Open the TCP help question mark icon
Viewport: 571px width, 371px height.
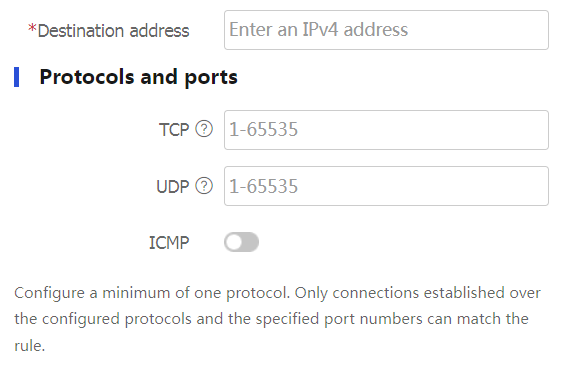(x=204, y=129)
